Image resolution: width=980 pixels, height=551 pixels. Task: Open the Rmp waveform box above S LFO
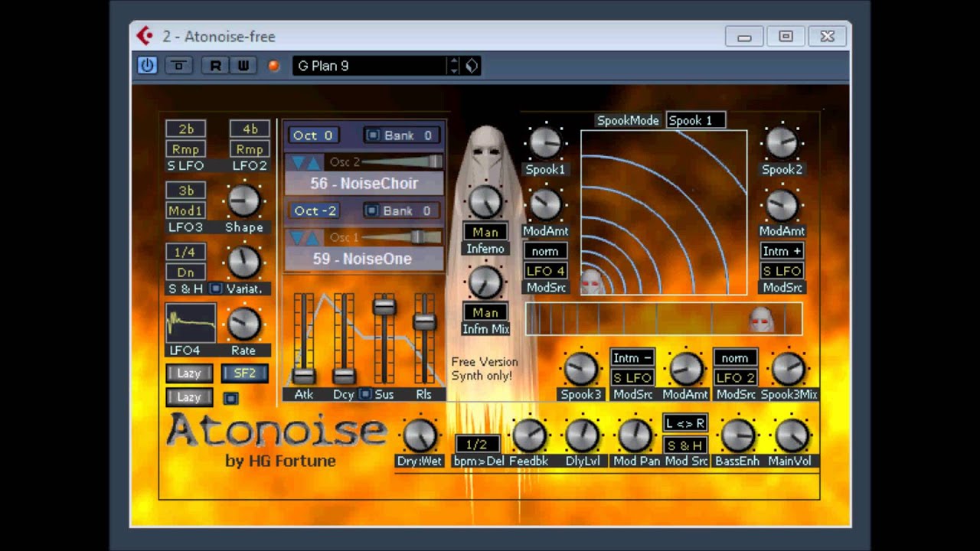pos(186,149)
